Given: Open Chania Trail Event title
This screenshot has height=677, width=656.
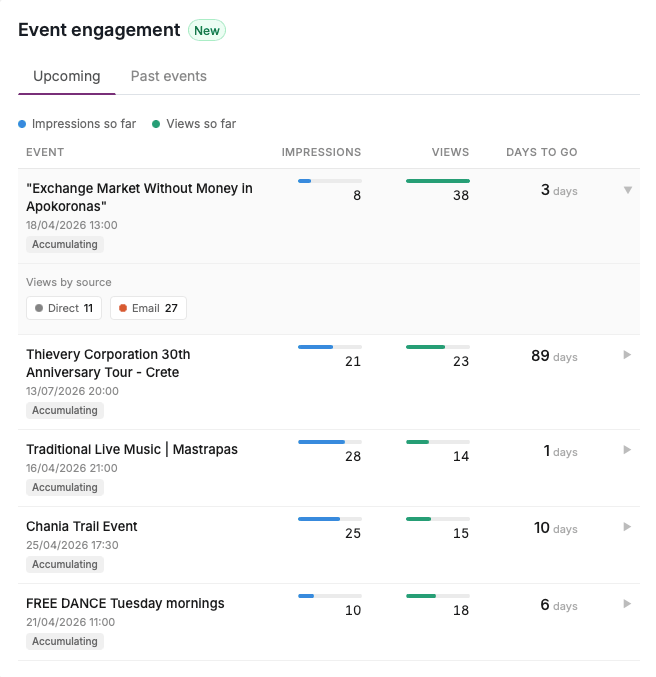Looking at the screenshot, I should pyautogui.click(x=82, y=526).
